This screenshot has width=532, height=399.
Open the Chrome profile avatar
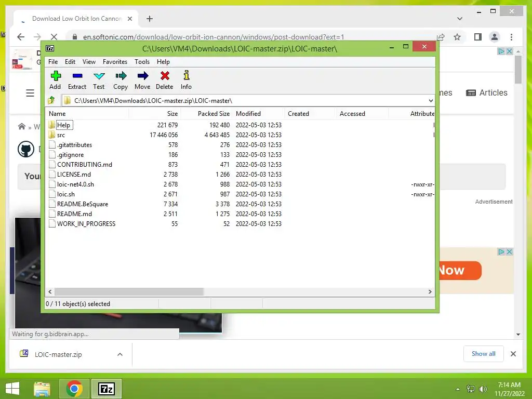click(x=495, y=37)
